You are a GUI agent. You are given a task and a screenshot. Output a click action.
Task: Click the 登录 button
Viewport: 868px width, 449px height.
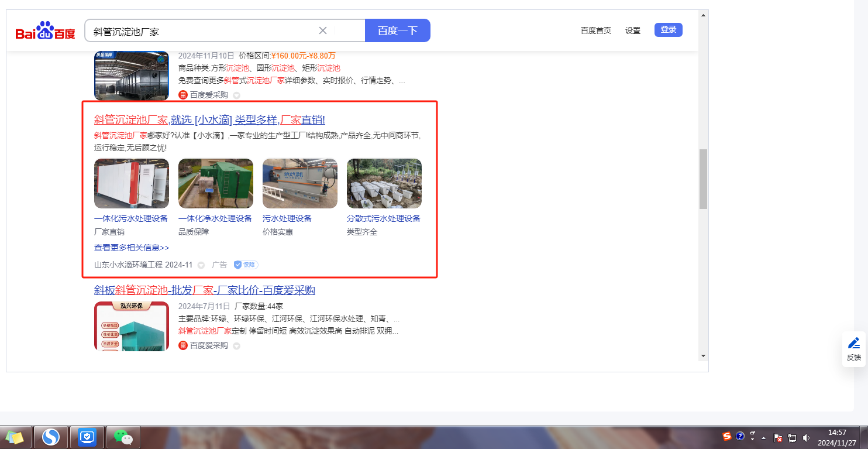point(669,30)
